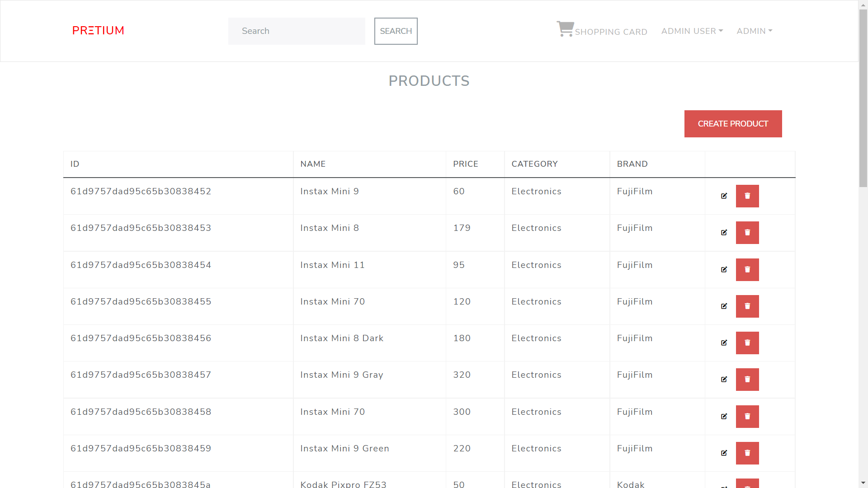868x488 pixels.
Task: Edit the Instax Mini 8 Dark product
Action: tap(724, 343)
